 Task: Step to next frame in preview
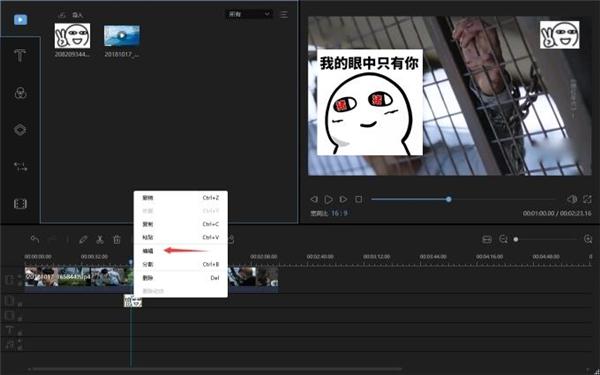[x=343, y=199]
